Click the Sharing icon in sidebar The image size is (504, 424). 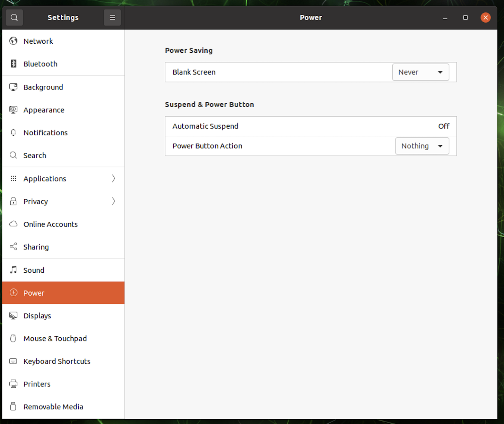pyautogui.click(x=14, y=247)
